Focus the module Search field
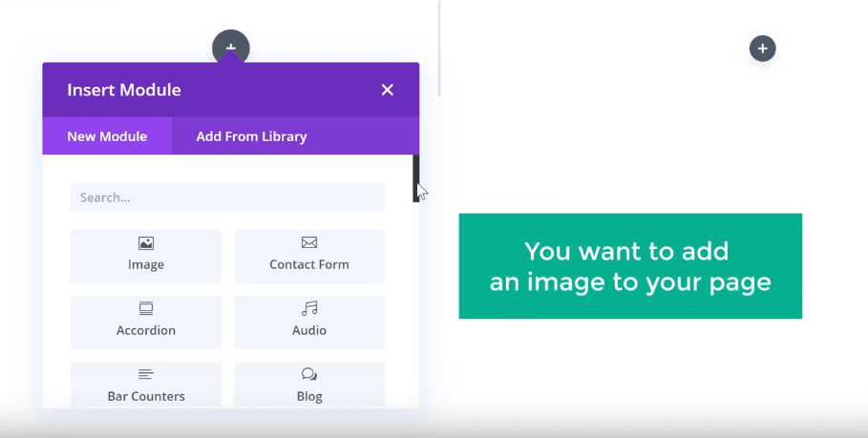Image resolution: width=868 pixels, height=438 pixels. [227, 198]
